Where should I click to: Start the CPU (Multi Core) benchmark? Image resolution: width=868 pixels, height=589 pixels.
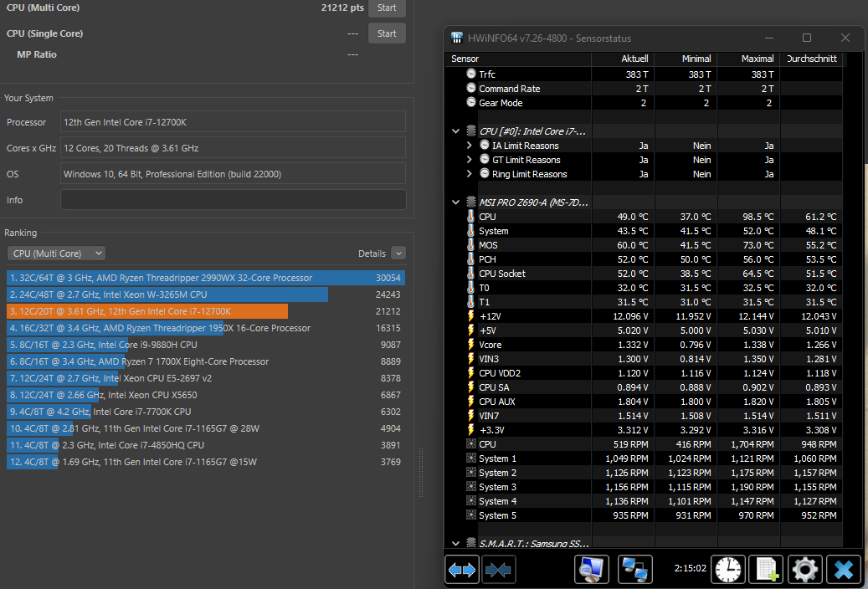coord(387,8)
